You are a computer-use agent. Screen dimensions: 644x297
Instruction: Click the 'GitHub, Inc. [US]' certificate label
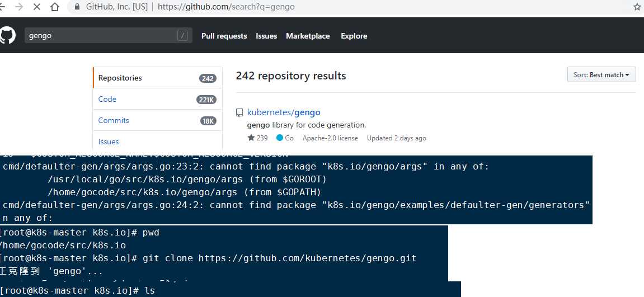pos(116,7)
